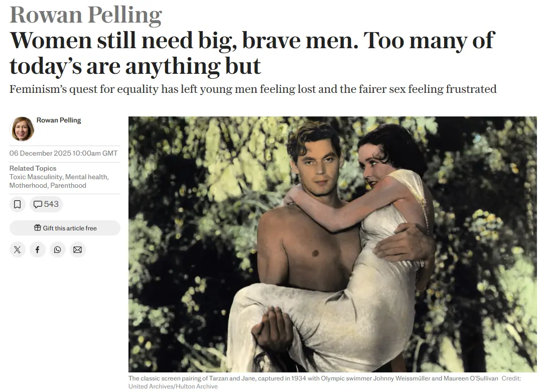Viewport: 550px width, 392px height.
Task: Share the article via WhatsApp
Action: point(58,250)
